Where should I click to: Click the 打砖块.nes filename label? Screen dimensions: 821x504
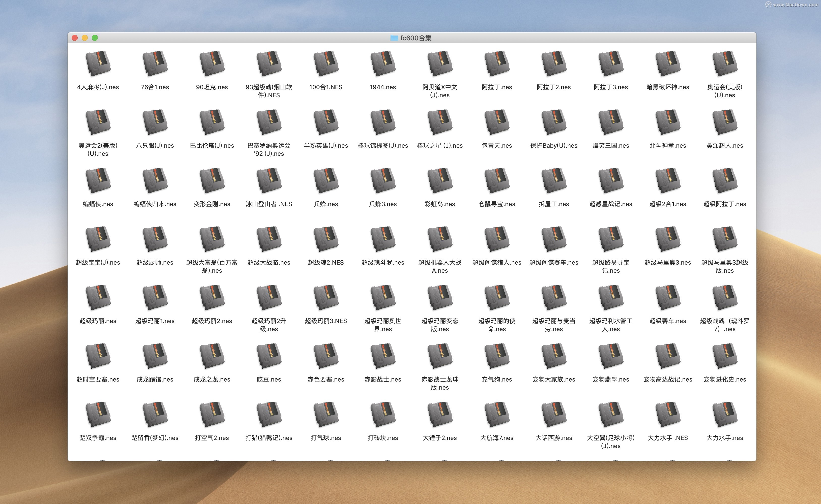[383, 438]
